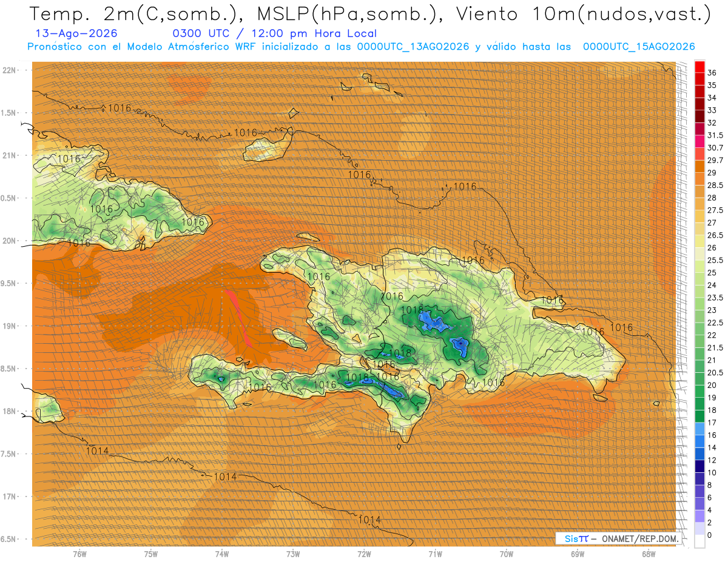The height and width of the screenshot is (562, 728).
Task: Click the '19N' latitude label
Action: tap(9, 326)
